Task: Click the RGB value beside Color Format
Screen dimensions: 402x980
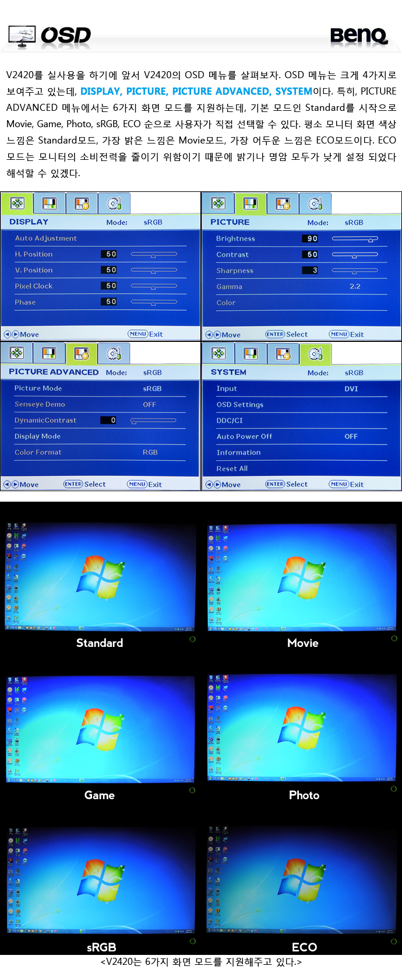Action: (150, 452)
